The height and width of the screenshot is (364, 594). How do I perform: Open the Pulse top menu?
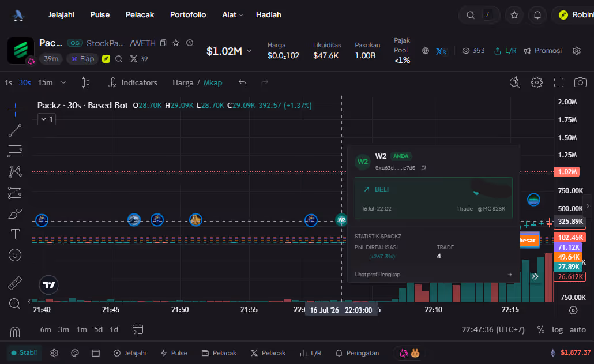pyautogui.click(x=100, y=15)
